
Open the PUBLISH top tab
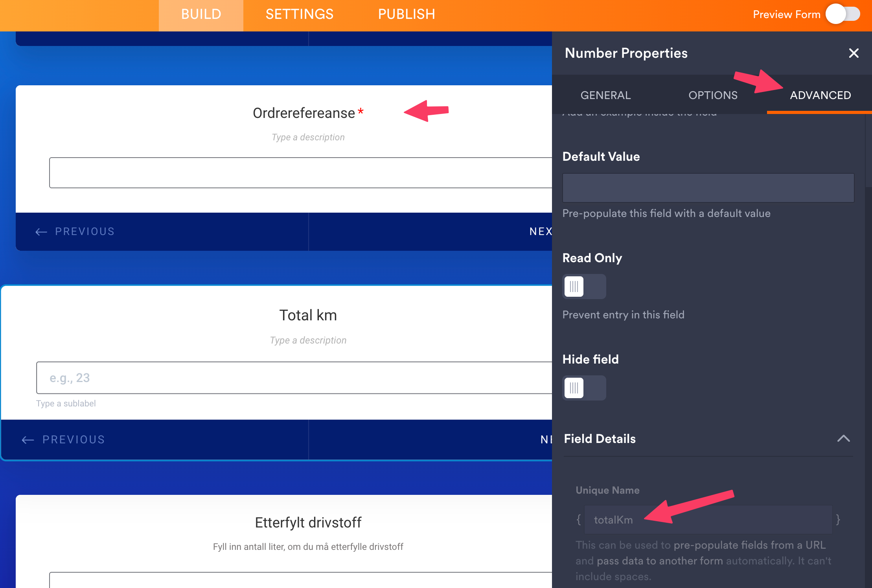pyautogui.click(x=407, y=15)
